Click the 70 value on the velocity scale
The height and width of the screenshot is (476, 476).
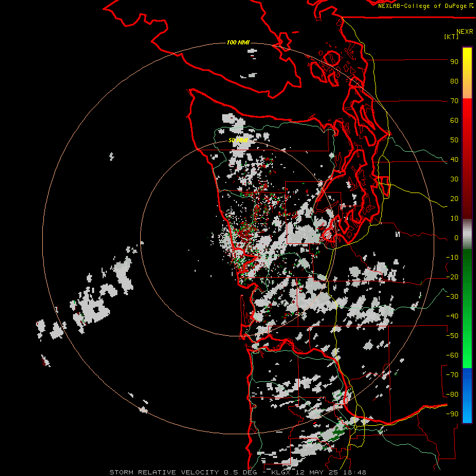(454, 101)
